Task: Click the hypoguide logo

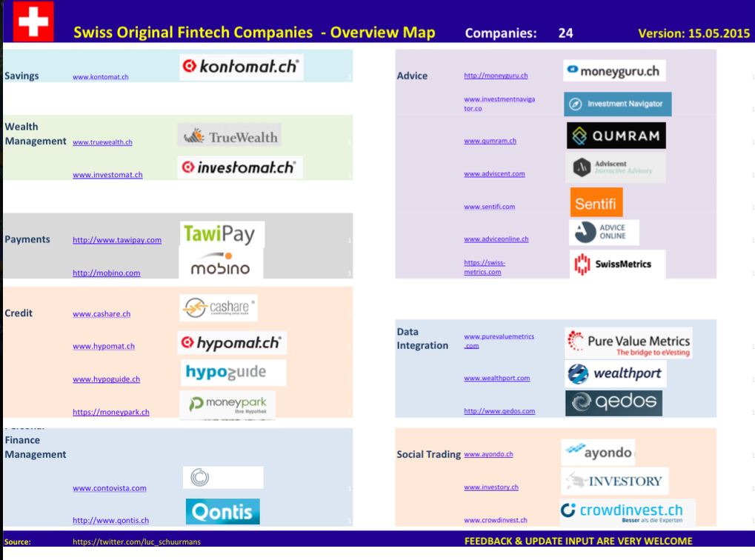Action: coord(233,372)
